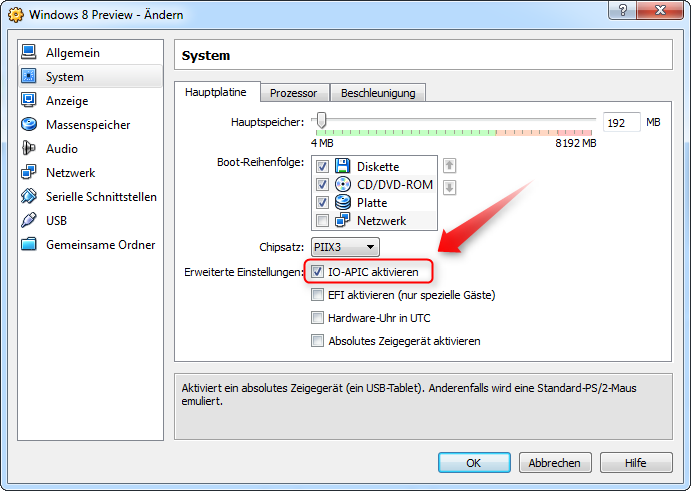Click the CD/DVD-ROM disc icon in boot list

(342, 184)
